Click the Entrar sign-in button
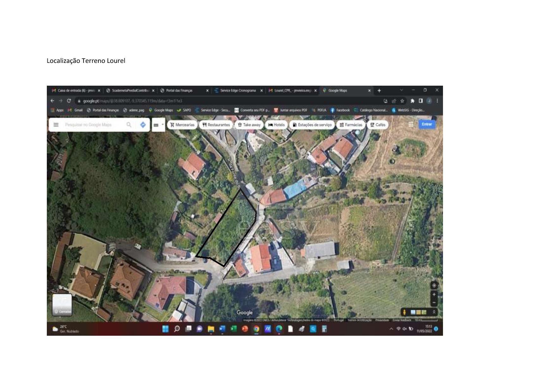The height and width of the screenshot is (392, 555). coord(427,124)
